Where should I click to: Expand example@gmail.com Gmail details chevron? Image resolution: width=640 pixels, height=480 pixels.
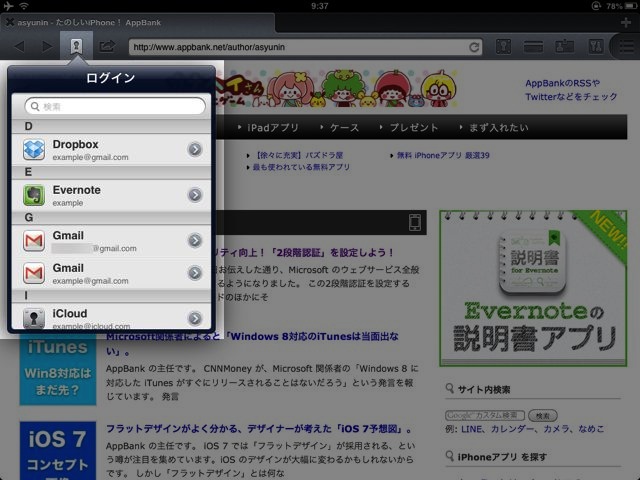coord(195,273)
